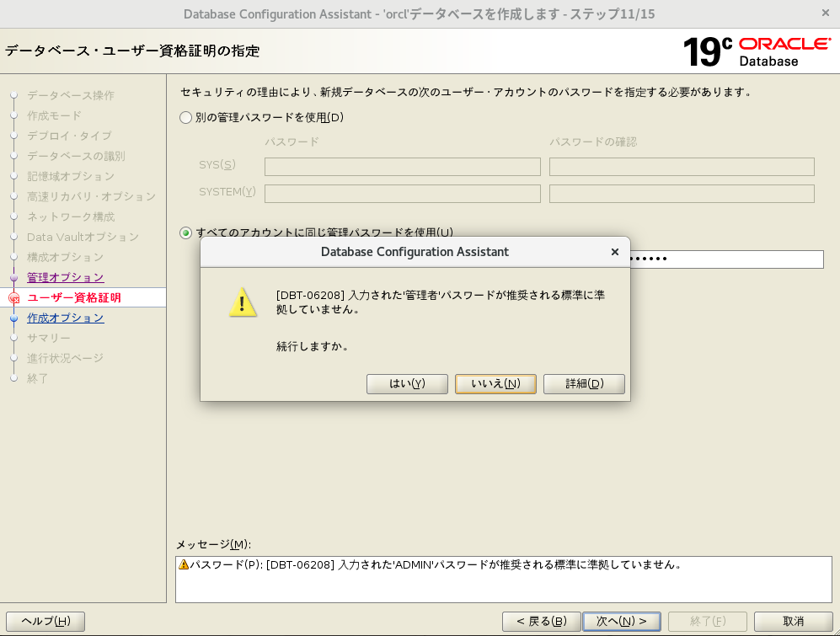Go to 管理オプション step in sidebar
Image resolution: width=840 pixels, height=636 pixels.
pos(65,277)
